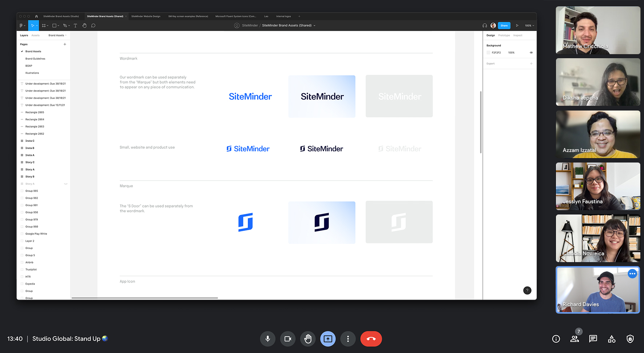Click SiteMinder team link in file path

click(250, 25)
